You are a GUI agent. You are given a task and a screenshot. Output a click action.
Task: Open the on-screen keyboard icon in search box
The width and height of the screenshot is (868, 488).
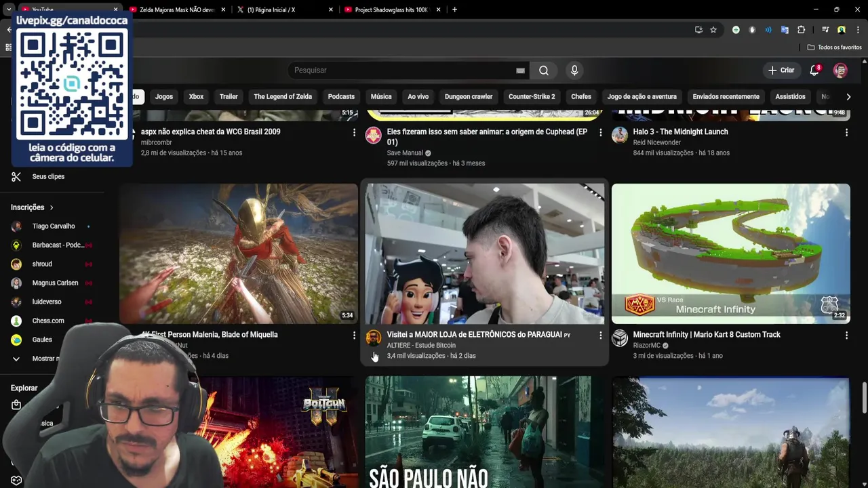coord(520,70)
